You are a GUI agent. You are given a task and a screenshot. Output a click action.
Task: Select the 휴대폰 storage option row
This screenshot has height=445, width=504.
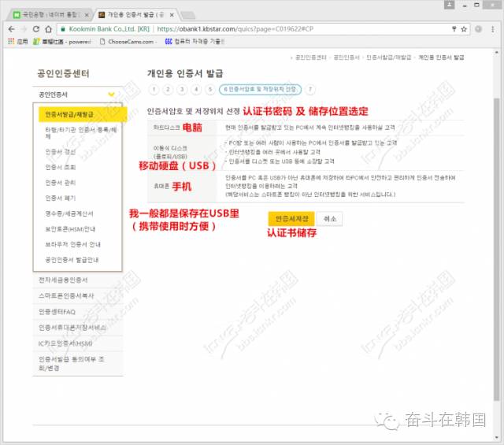tap(306, 186)
